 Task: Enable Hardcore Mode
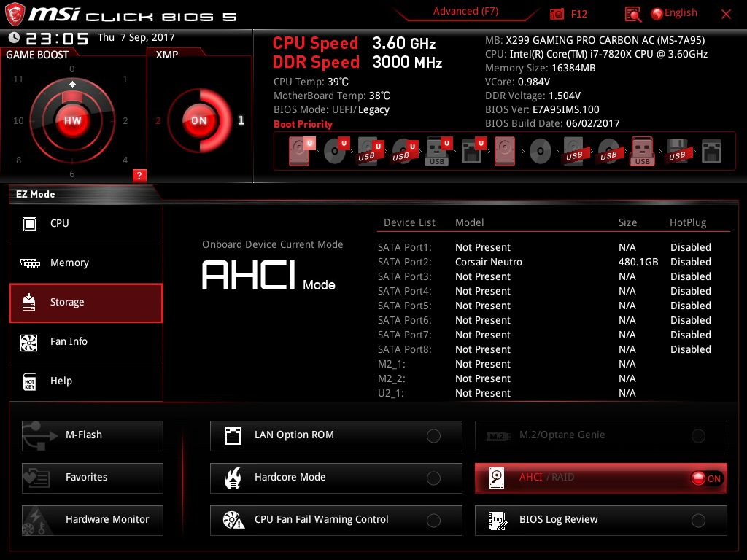(x=336, y=478)
